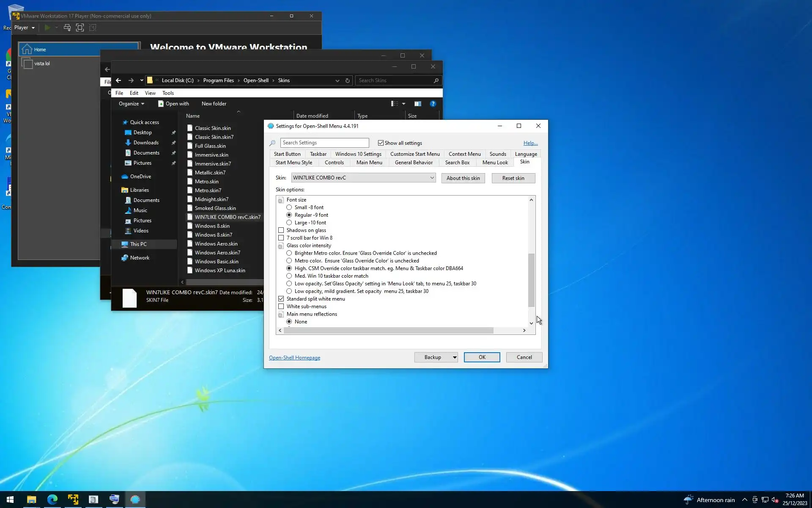
Task: Click Explorer back arrow button
Action: click(x=118, y=80)
